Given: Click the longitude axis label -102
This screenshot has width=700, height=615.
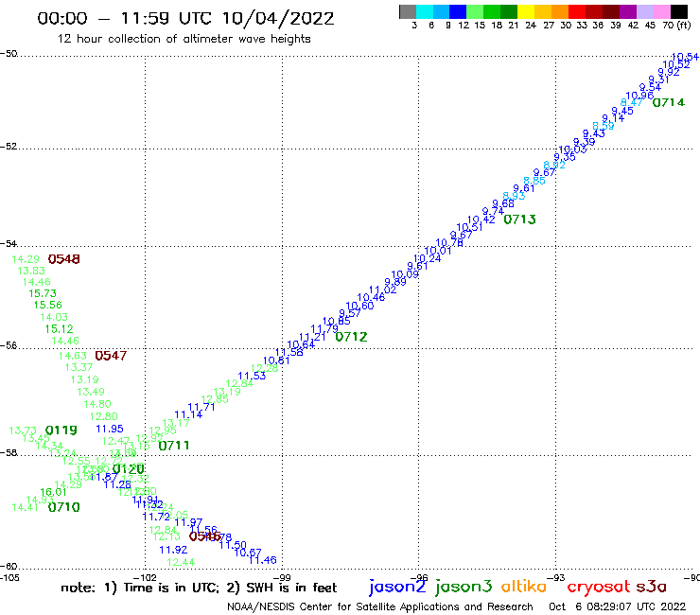Looking at the screenshot, I should 145,577.
